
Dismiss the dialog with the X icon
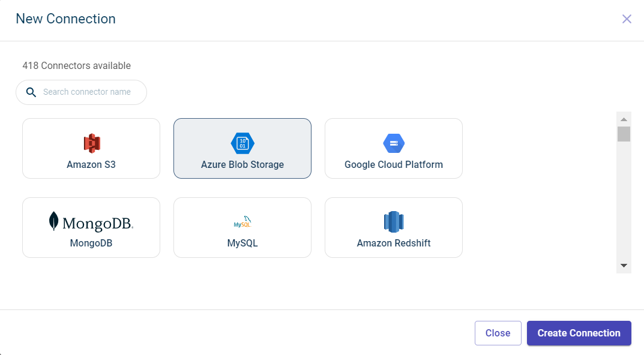coord(627,19)
